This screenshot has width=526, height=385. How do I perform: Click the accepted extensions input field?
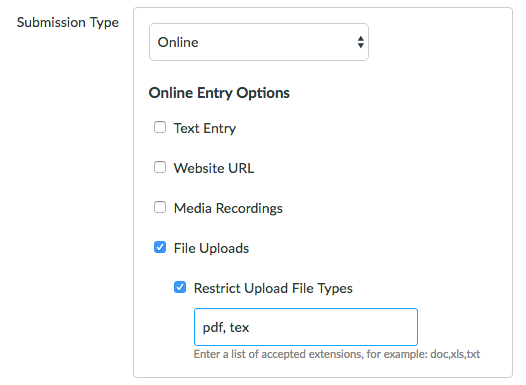pyautogui.click(x=306, y=327)
